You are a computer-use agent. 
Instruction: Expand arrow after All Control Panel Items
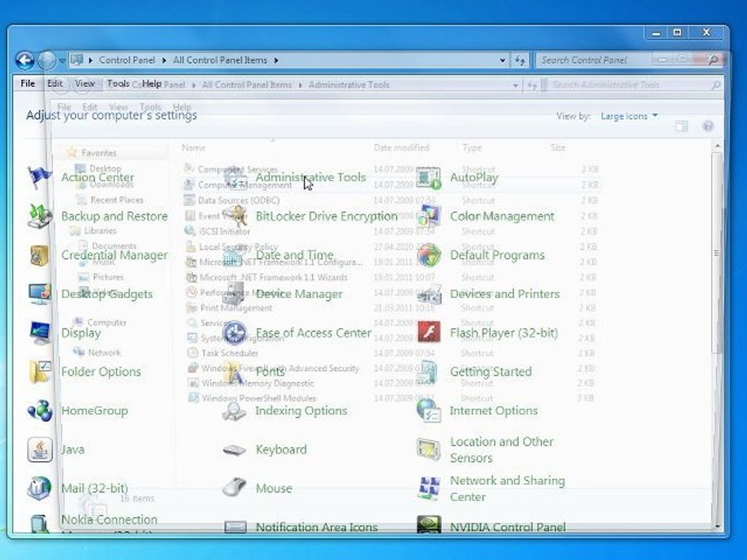click(275, 61)
